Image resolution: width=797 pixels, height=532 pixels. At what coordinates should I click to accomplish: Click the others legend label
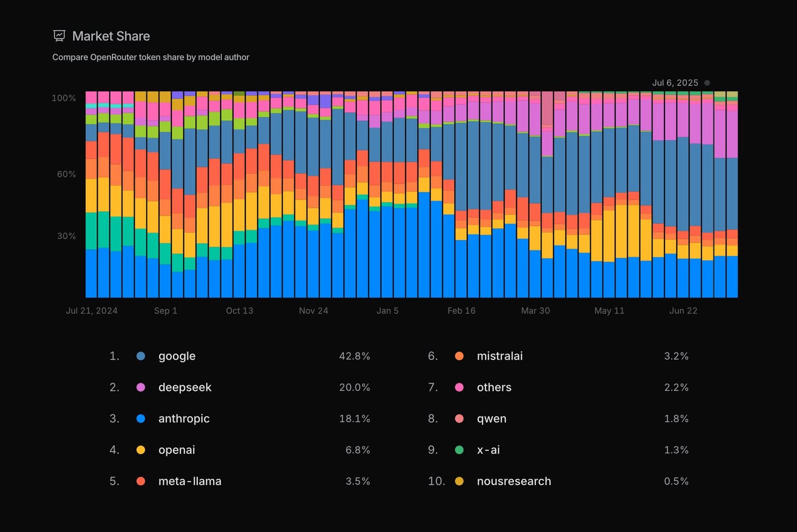tap(494, 387)
